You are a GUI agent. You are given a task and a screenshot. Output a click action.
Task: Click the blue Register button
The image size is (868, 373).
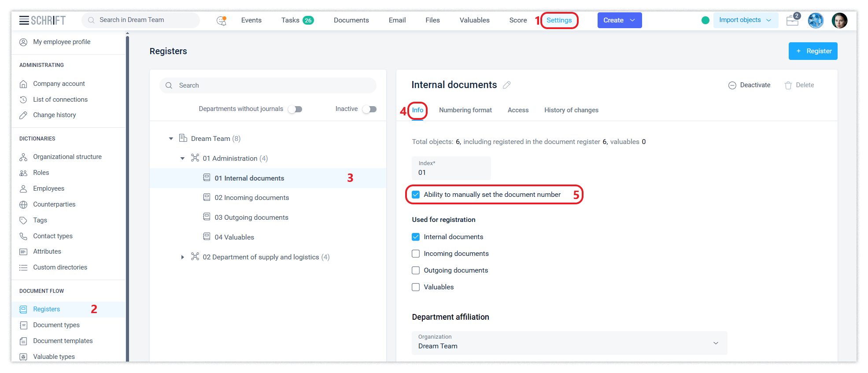(813, 51)
